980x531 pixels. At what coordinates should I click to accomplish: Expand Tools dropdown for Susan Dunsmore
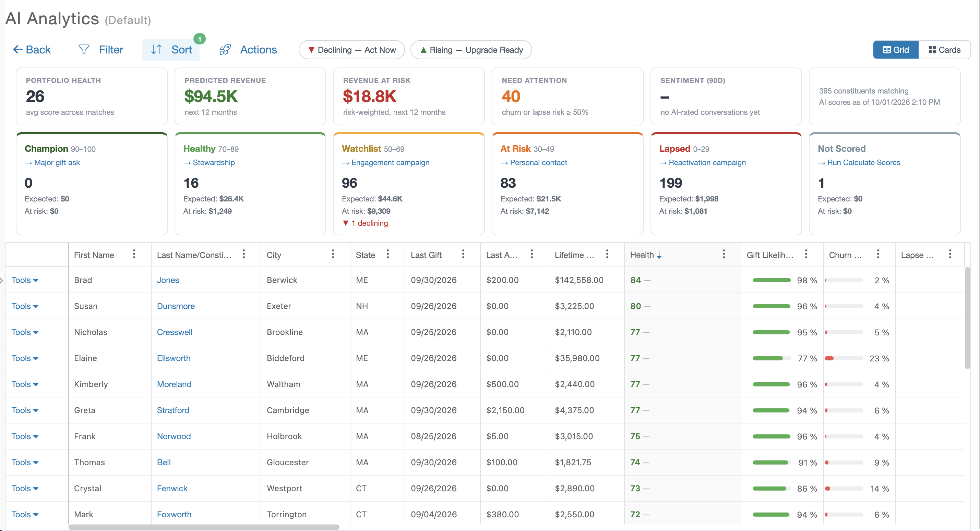tap(25, 306)
